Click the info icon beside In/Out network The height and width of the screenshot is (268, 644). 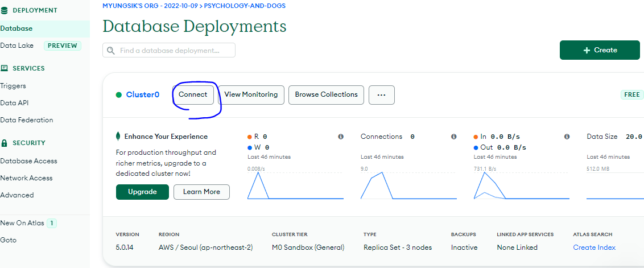(567, 137)
